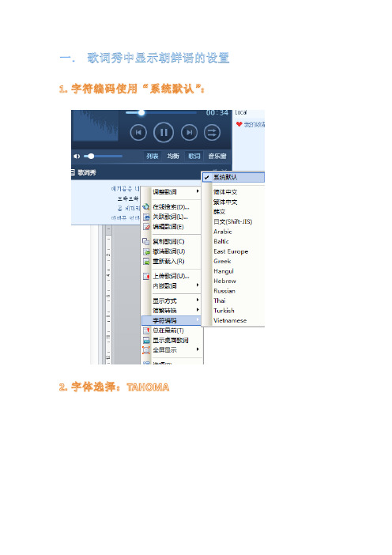Select the Local tab in side panel
Viewport: 392px width, 555px height.
click(241, 112)
